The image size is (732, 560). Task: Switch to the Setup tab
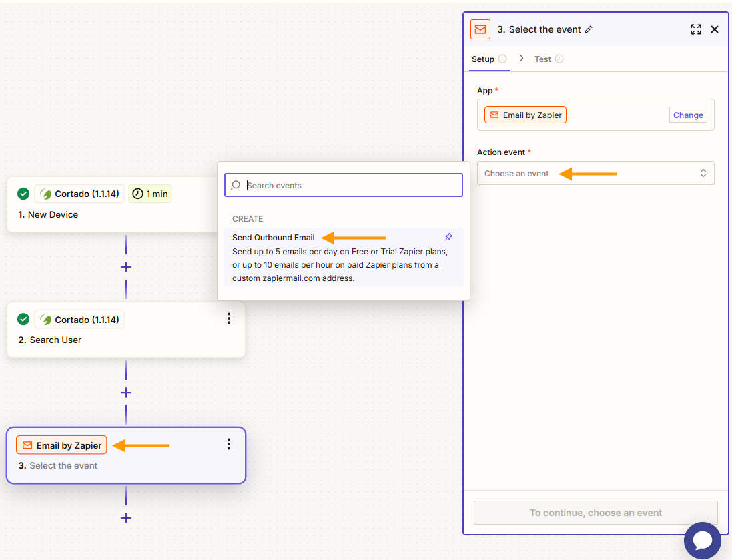pyautogui.click(x=488, y=59)
